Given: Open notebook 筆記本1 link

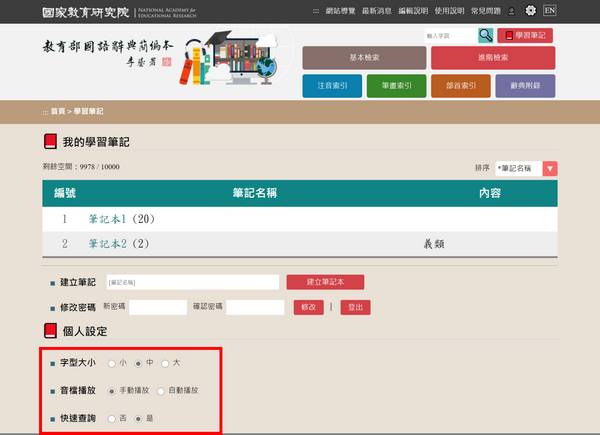Looking at the screenshot, I should coord(108,219).
